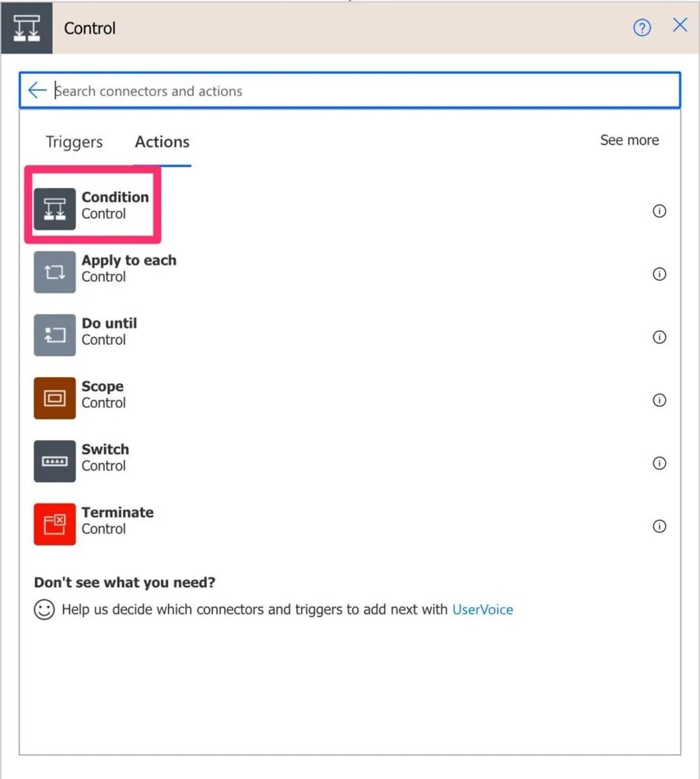The width and height of the screenshot is (700, 779).
Task: Open help with the question mark icon
Action: coord(642,28)
